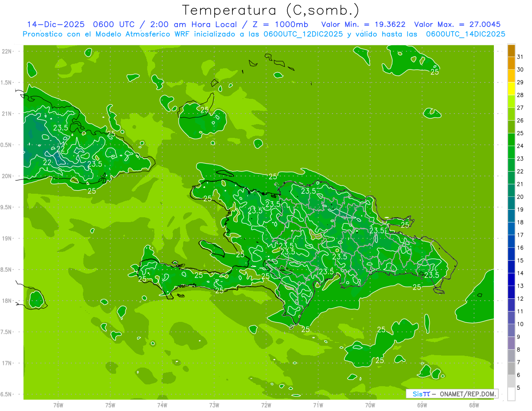Screen dimensions: 532x411
Task: Click the legend swatch between 30 and 31
Action: (x=511, y=63)
